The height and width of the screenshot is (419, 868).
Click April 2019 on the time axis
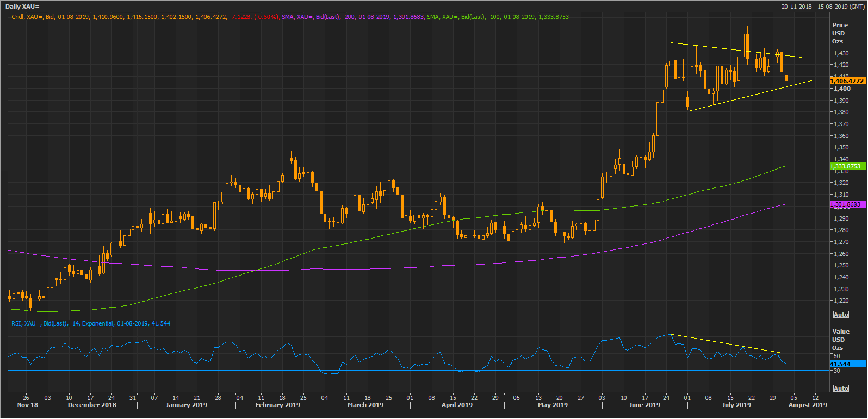[x=457, y=405]
